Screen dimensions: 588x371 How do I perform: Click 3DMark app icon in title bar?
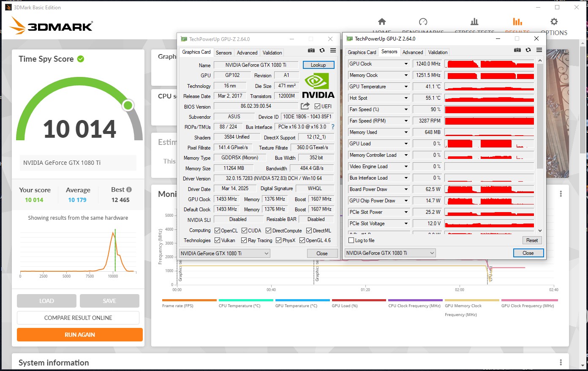click(x=8, y=7)
